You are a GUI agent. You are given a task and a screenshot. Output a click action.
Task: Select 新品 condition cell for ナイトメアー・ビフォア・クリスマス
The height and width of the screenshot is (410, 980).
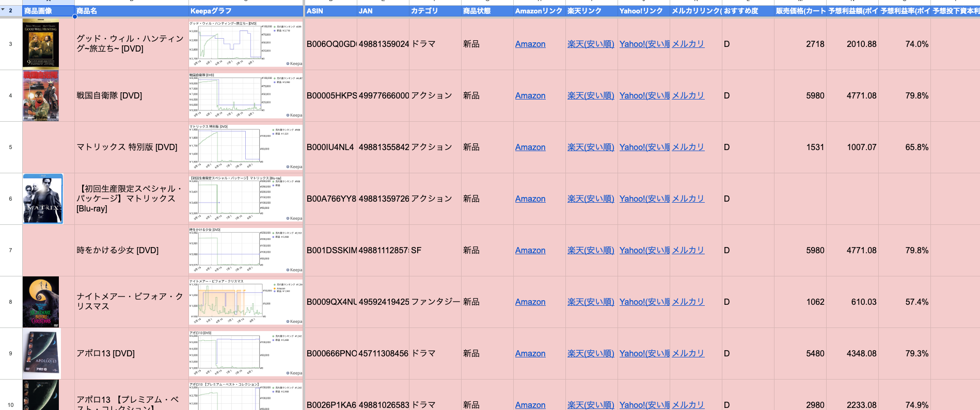pyautogui.click(x=487, y=302)
